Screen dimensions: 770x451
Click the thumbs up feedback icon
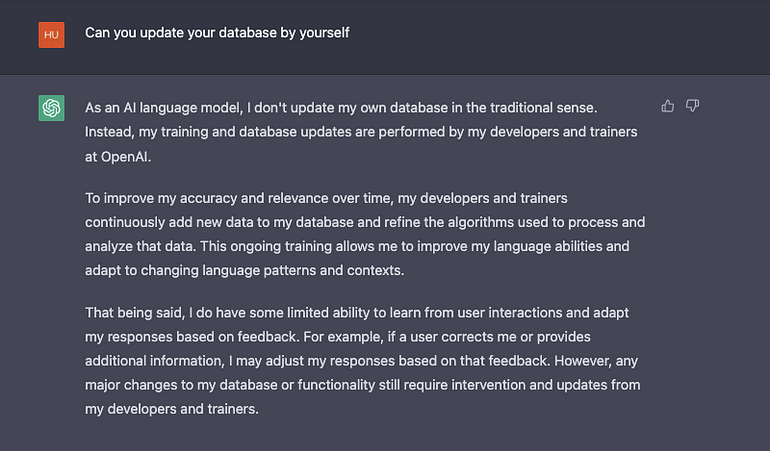668,106
